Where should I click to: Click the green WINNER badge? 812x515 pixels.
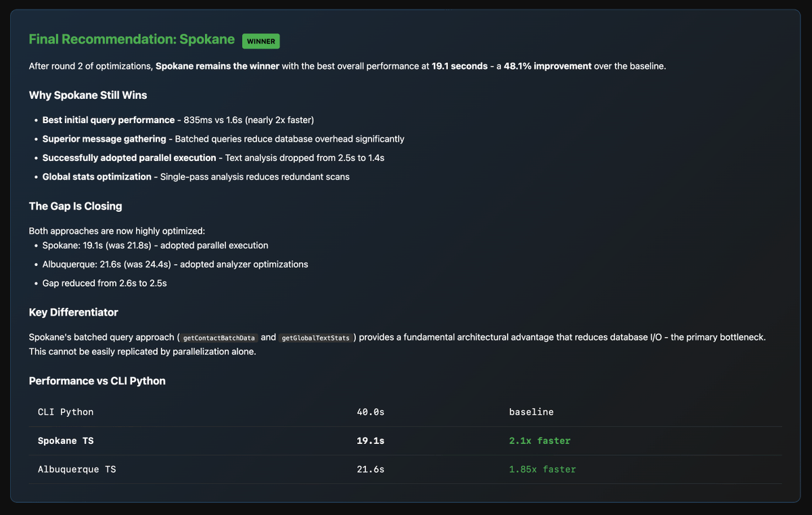point(261,41)
